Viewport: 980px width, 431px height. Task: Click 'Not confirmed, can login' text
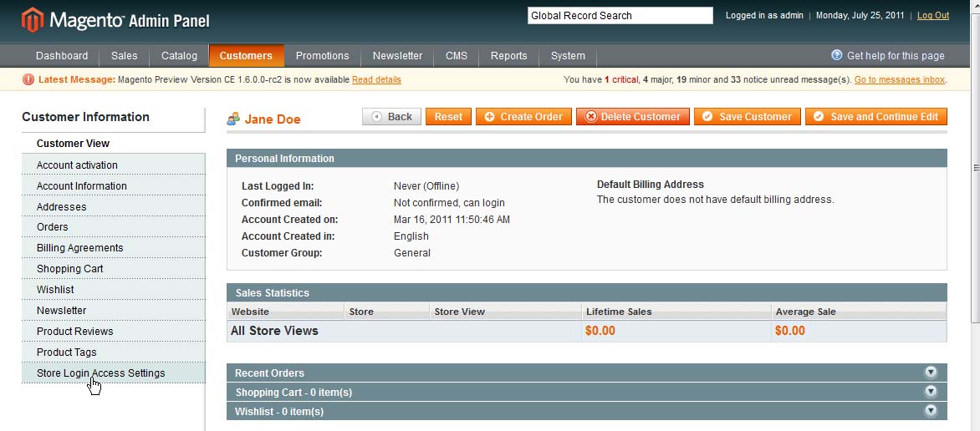[449, 203]
